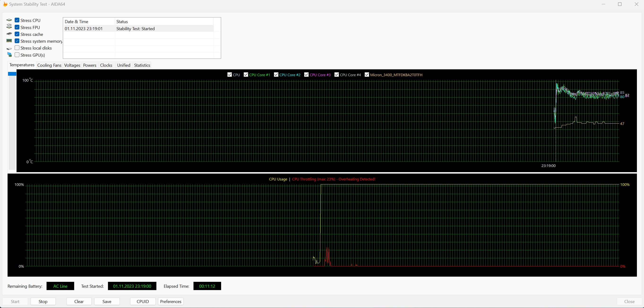The width and height of the screenshot is (644, 308).
Task: Maximize the System Stability Test window
Action: pos(619,4)
